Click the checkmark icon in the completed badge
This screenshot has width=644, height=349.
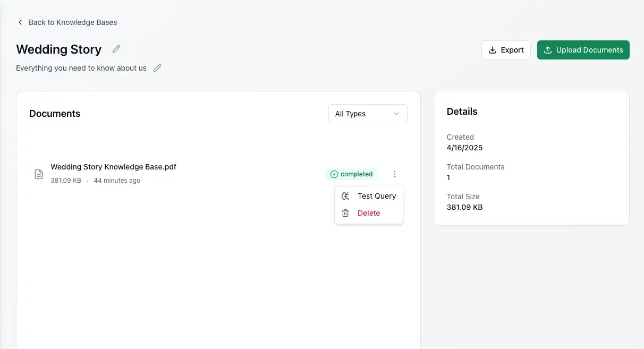[x=334, y=174]
